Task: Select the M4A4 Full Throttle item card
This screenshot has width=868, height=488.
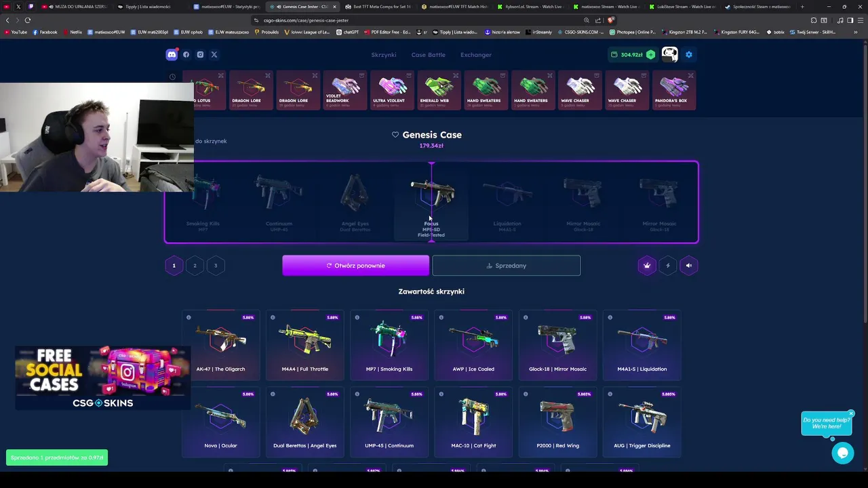Action: (304, 346)
